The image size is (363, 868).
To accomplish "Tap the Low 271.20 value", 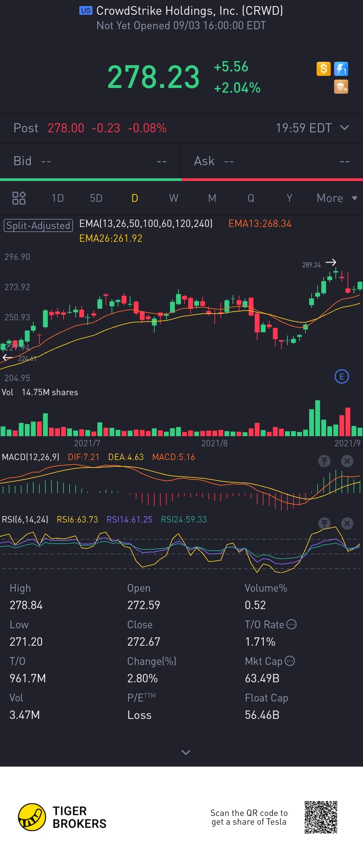I will (26, 642).
